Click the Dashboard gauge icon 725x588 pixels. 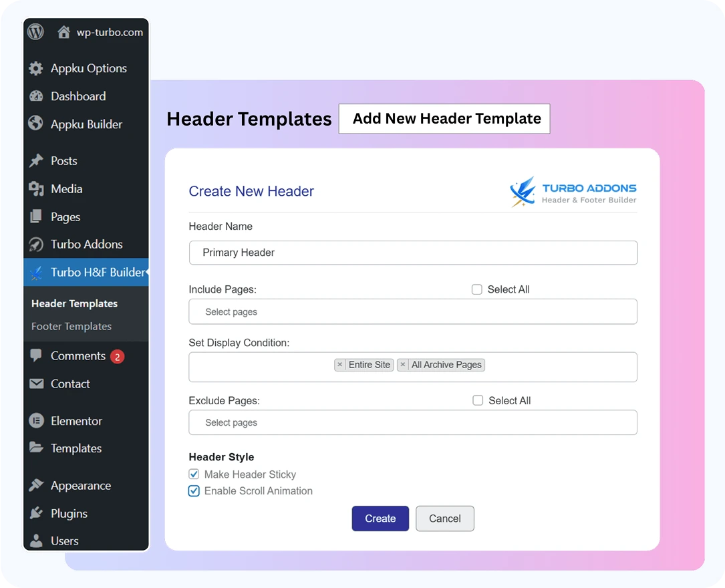click(36, 96)
